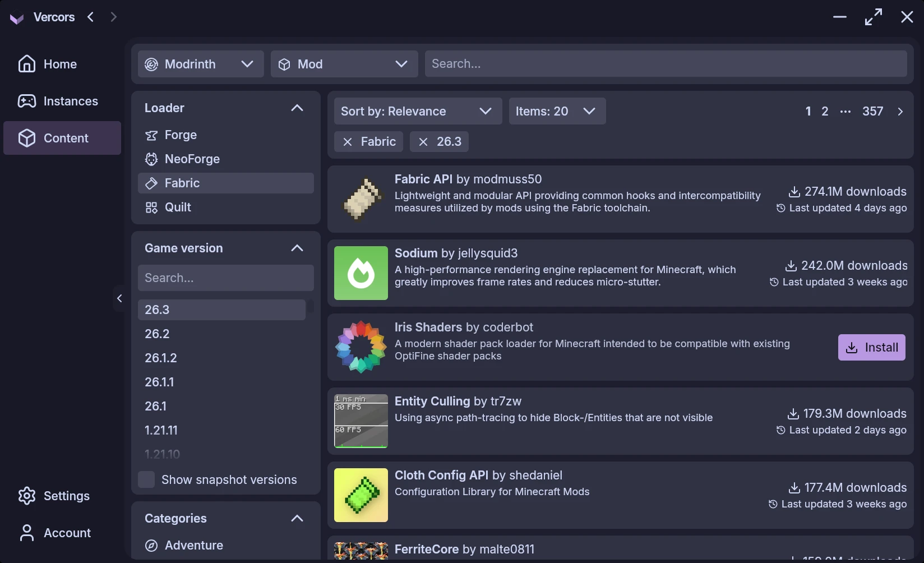Open Settings from the sidebar
The image size is (924, 563).
coord(62,496)
